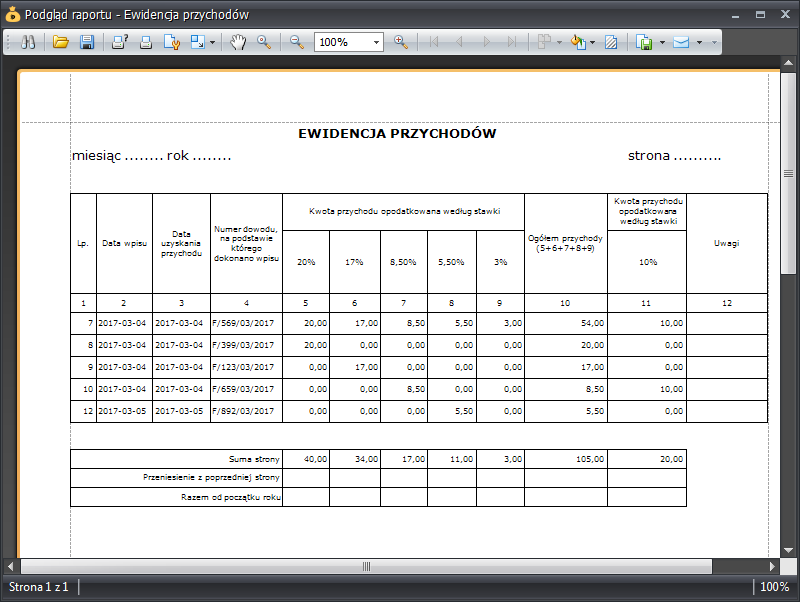Open page setup icon
Screen dimensions: 800x602
pos(172,42)
